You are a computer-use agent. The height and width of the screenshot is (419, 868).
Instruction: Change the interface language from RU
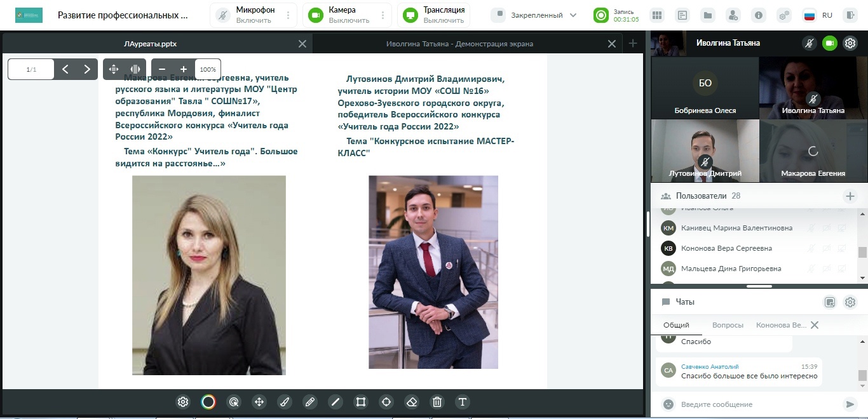tap(818, 15)
